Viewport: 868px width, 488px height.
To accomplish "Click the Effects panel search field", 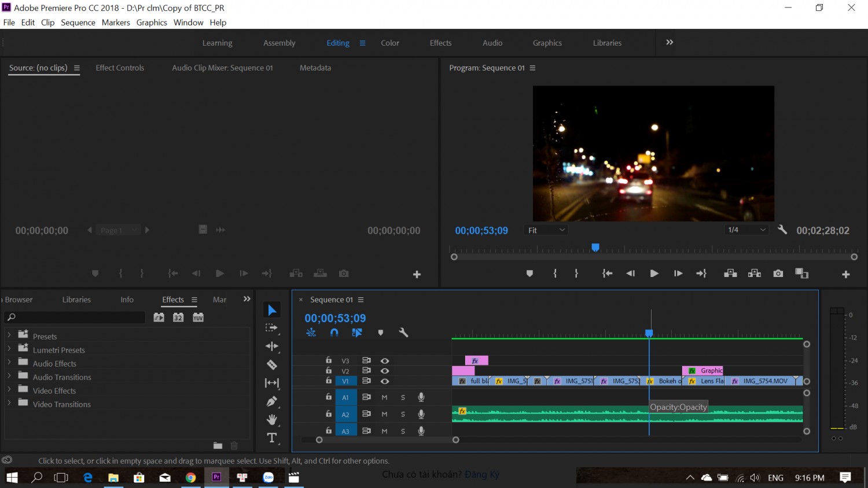I will point(75,317).
